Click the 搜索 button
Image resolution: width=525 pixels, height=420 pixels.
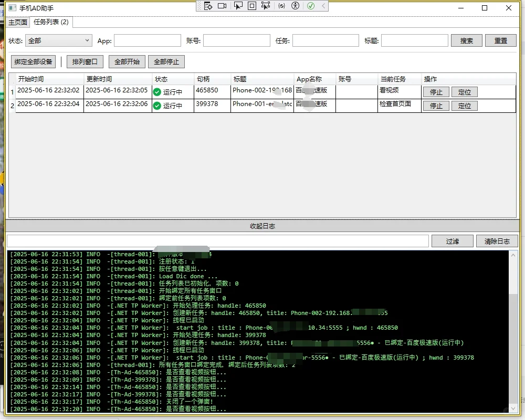(466, 40)
